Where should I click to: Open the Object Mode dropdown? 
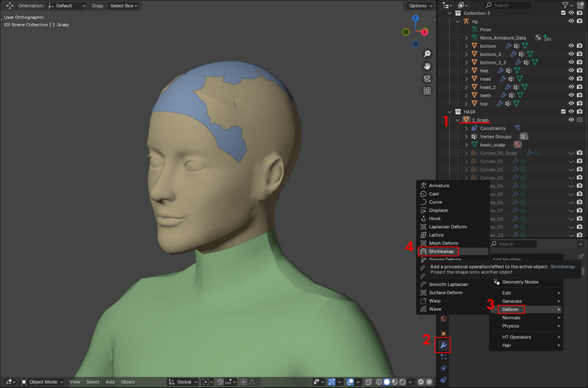pyautogui.click(x=42, y=382)
